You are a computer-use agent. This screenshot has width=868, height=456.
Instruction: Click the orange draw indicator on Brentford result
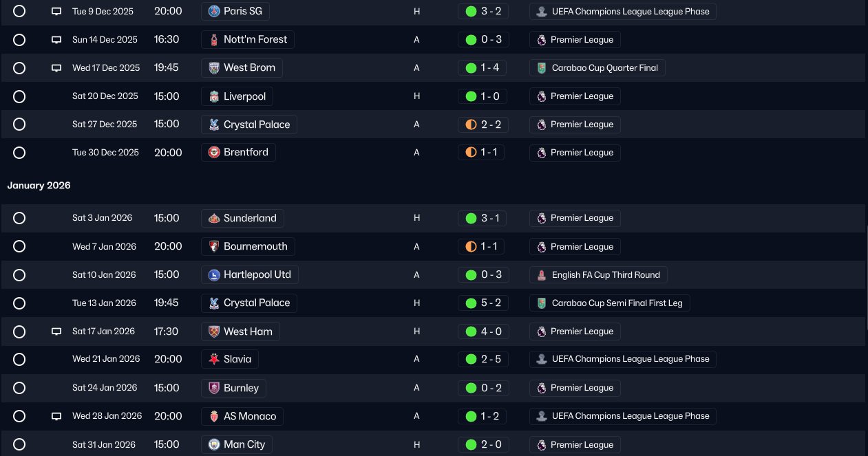point(471,153)
